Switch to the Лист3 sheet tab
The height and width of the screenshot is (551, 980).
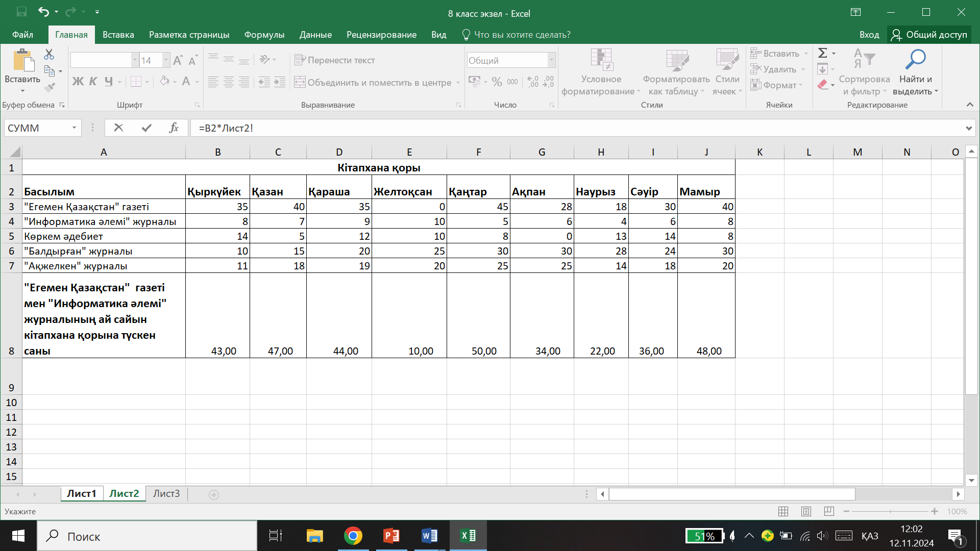tap(166, 493)
